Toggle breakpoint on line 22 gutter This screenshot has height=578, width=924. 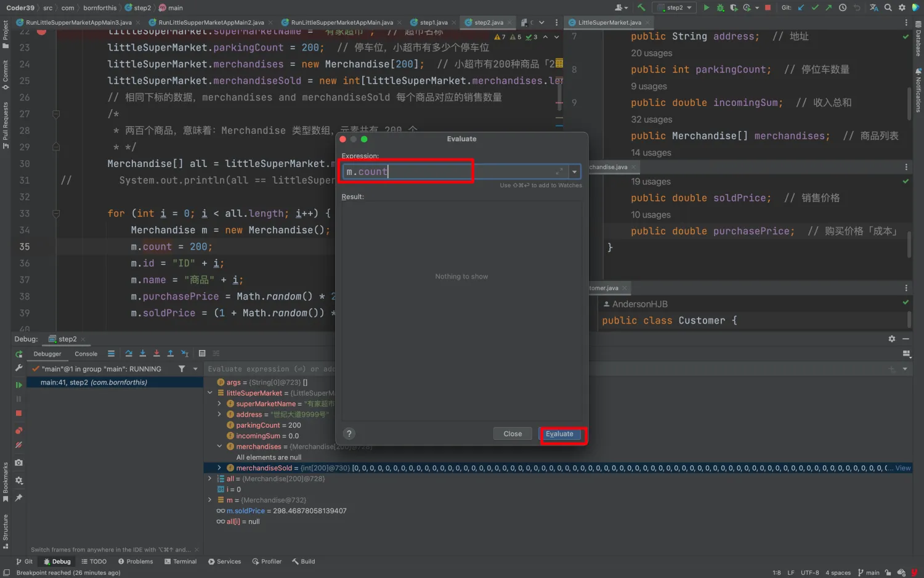click(41, 31)
